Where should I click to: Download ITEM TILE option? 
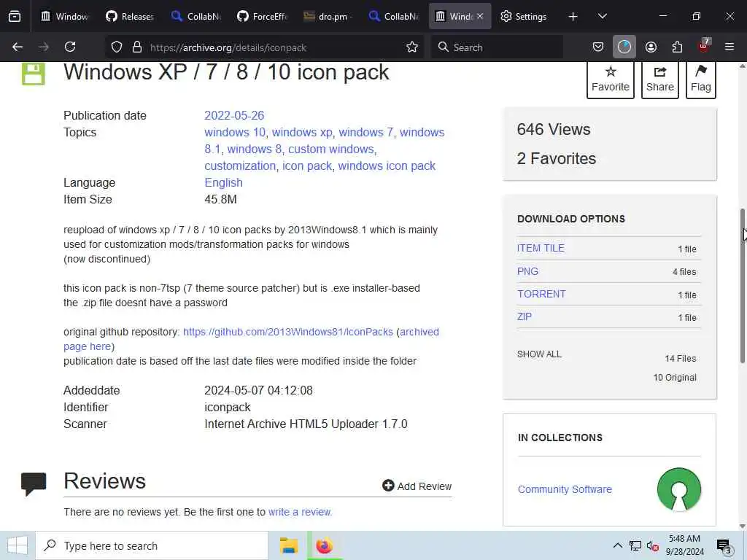pyautogui.click(x=541, y=248)
